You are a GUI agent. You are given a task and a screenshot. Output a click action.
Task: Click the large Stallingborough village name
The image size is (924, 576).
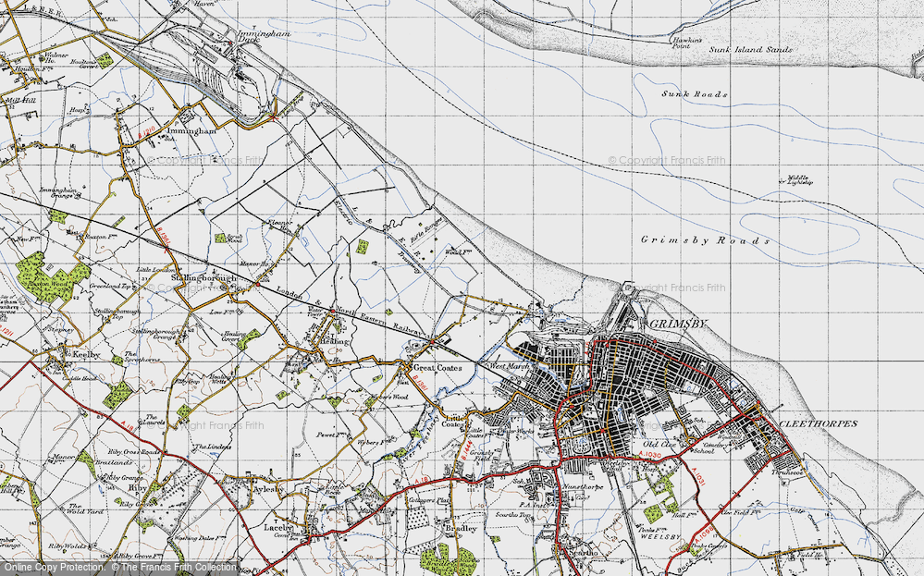[203, 277]
